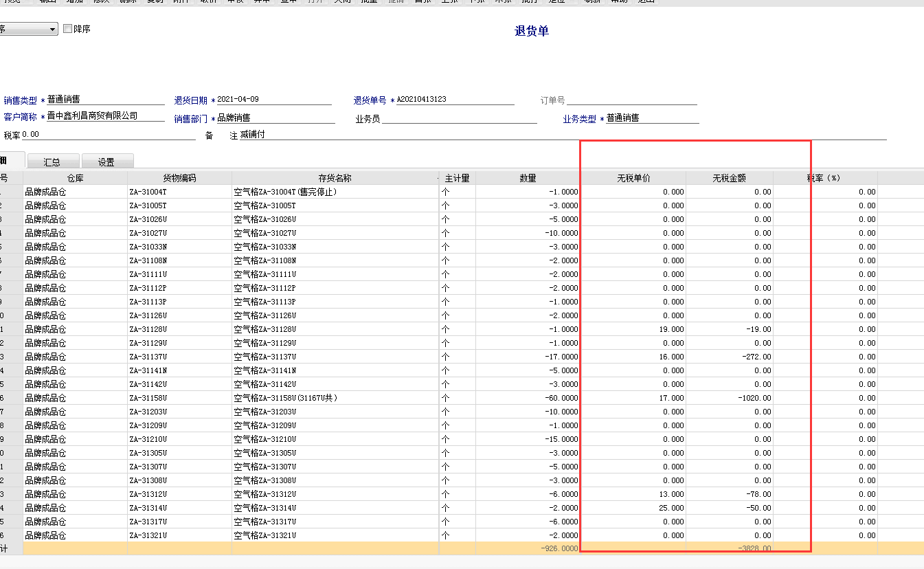
Task: Select the ZA-31004T code cell
Action: click(179, 192)
